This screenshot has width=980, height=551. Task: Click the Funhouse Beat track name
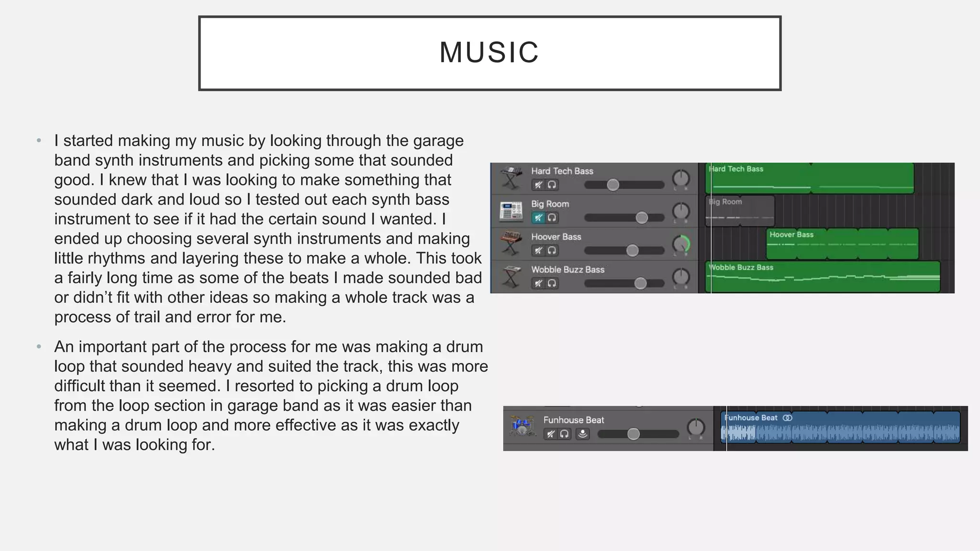point(574,420)
